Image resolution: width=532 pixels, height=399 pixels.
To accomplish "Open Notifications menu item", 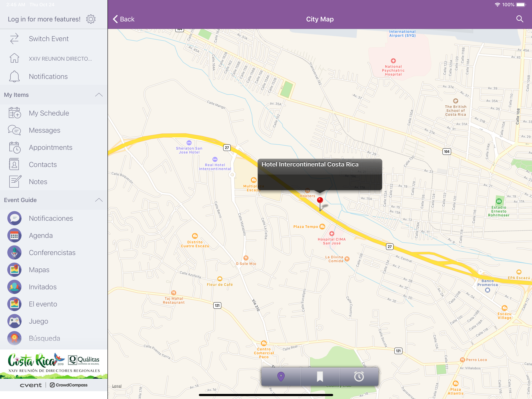I will pyautogui.click(x=54, y=76).
